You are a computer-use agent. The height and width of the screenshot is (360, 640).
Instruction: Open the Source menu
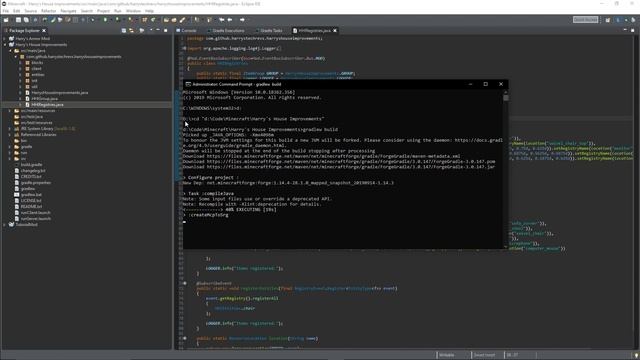30,11
